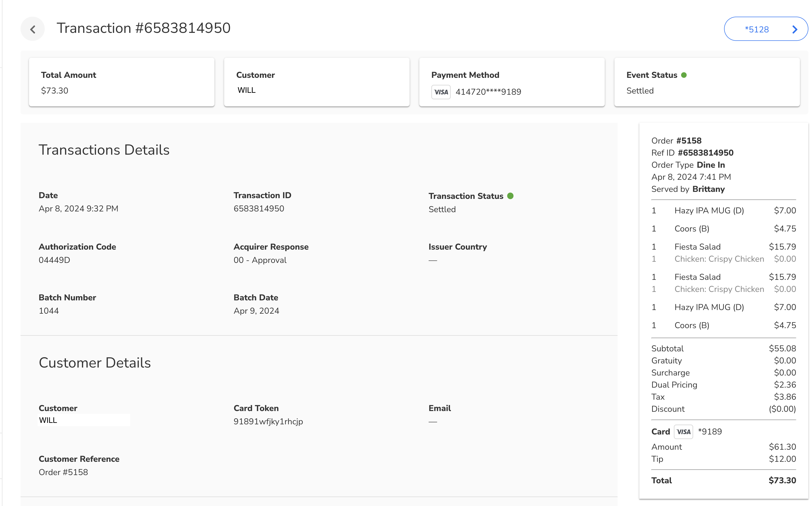Click receipt Total $73.30 row
The height and width of the screenshot is (506, 812).
click(x=723, y=480)
